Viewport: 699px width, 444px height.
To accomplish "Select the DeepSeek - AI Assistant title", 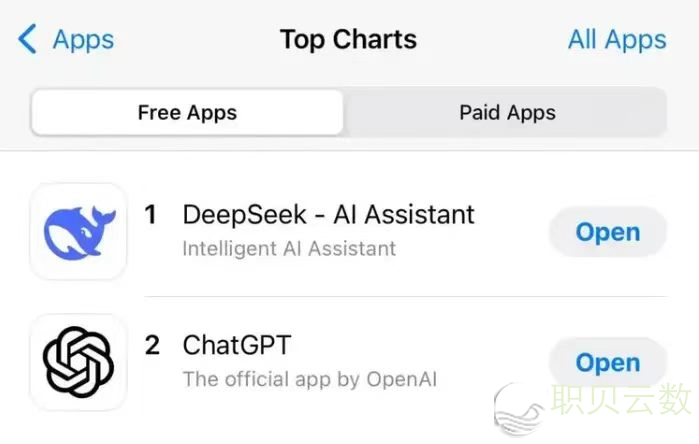I will coord(329,214).
